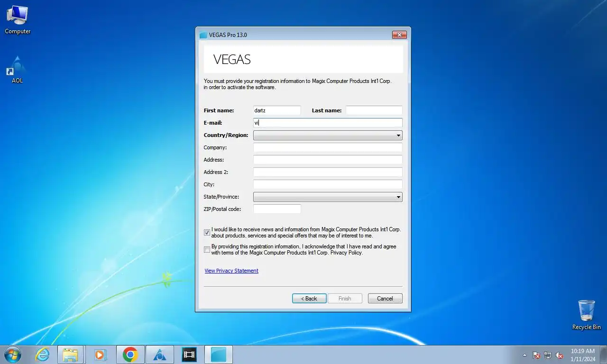Open AOL taskbar icon

click(159, 355)
